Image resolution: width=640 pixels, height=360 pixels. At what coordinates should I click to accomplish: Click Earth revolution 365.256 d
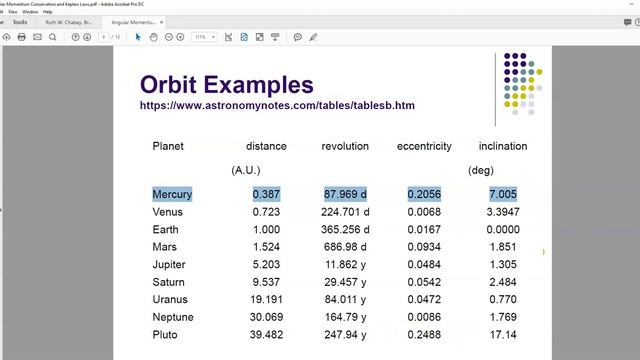(345, 229)
